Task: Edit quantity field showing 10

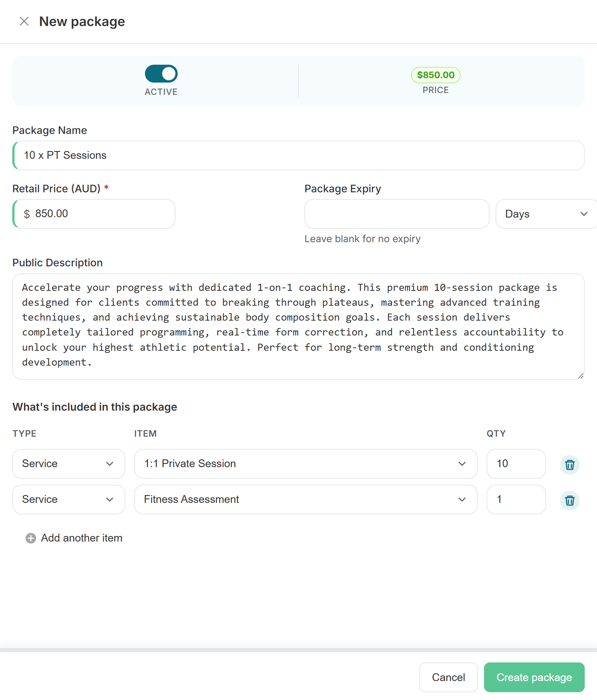Action: pyautogui.click(x=516, y=464)
